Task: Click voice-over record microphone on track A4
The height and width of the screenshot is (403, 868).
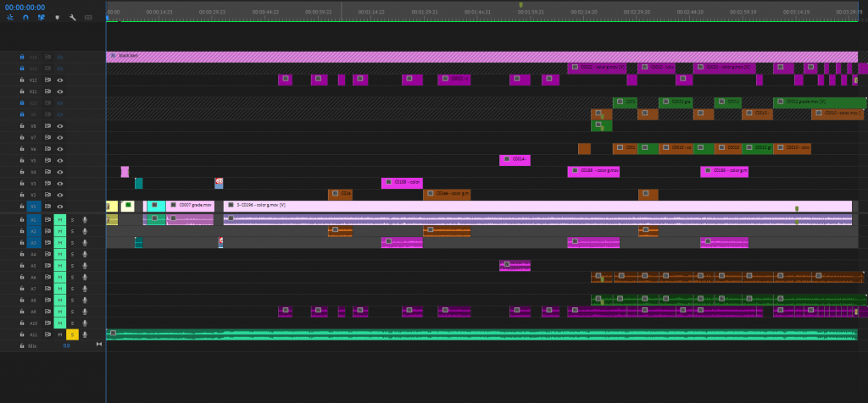Action: (x=85, y=254)
